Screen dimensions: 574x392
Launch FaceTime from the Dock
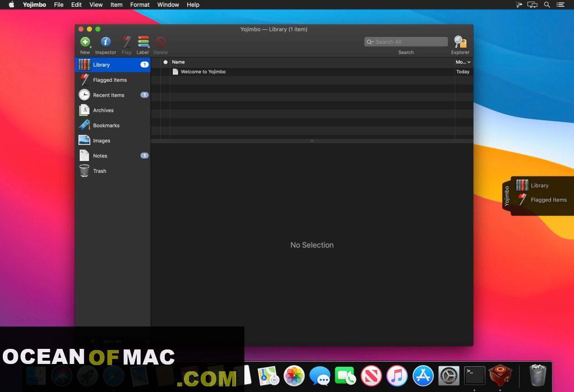point(345,376)
